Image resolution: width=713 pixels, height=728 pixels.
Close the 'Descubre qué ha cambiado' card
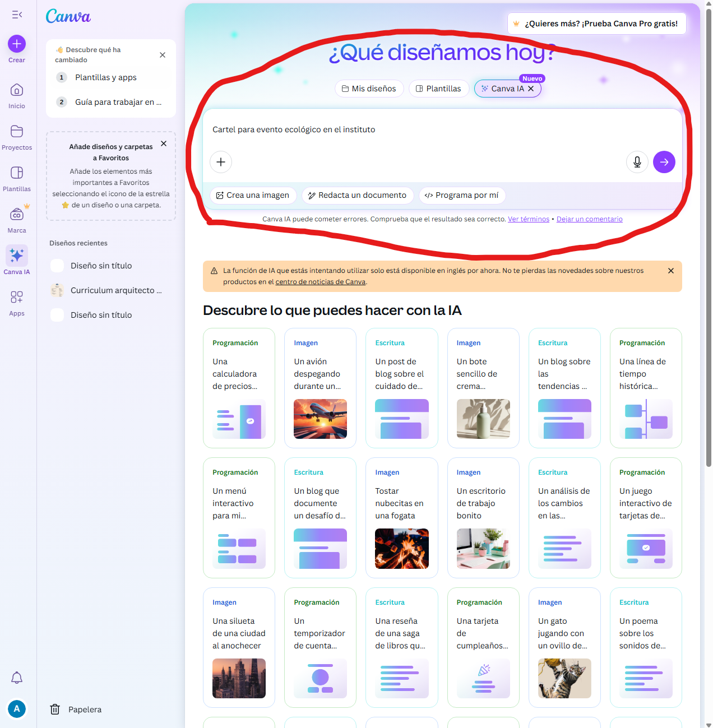point(163,55)
